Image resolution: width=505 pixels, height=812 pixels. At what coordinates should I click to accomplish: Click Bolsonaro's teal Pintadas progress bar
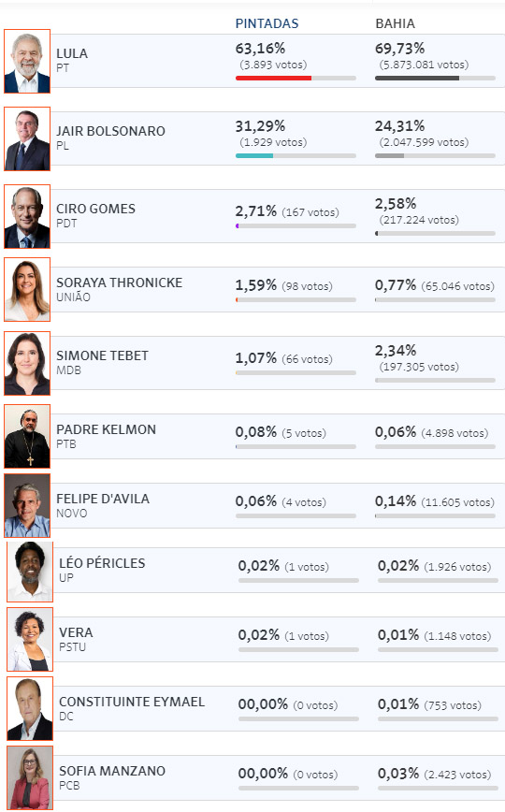point(254,156)
